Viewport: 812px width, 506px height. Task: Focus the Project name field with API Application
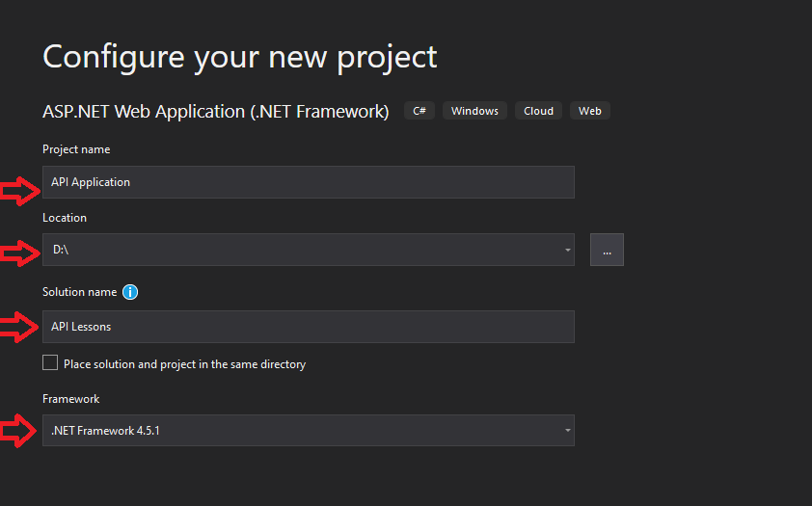309,182
